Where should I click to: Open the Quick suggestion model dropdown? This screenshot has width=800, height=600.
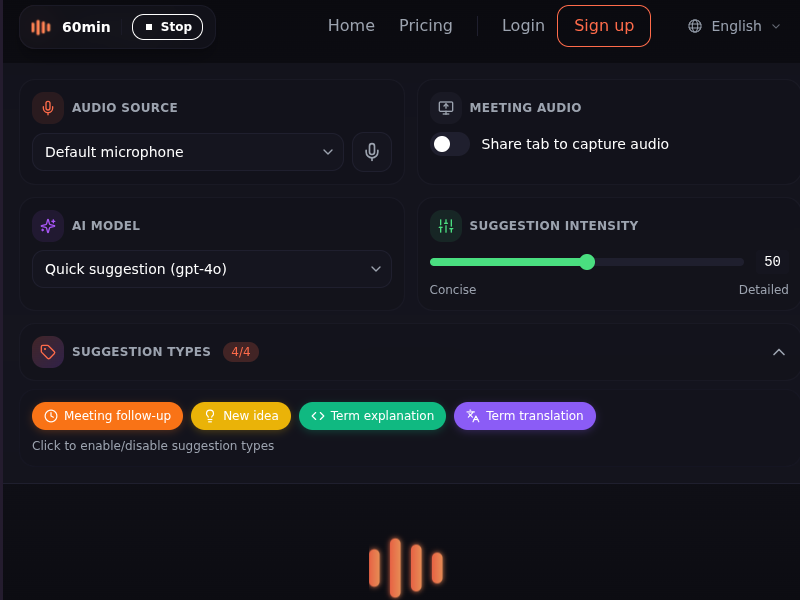tap(211, 269)
